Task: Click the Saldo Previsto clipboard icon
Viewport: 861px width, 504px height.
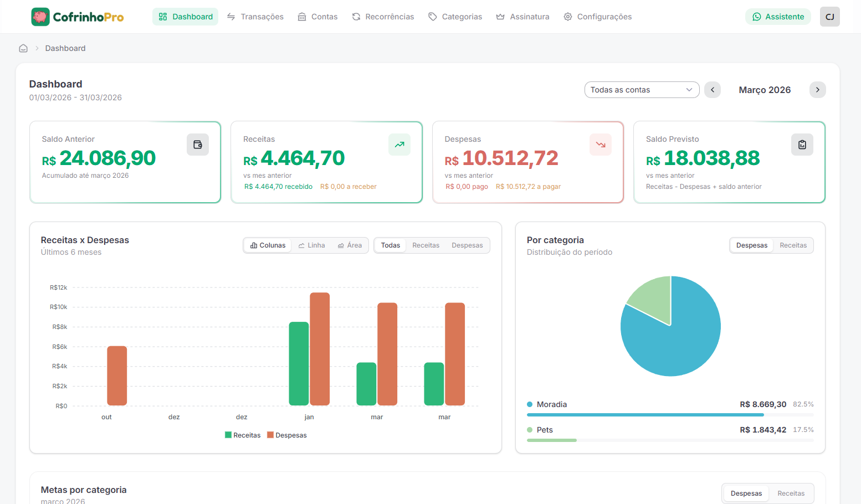Action: (x=802, y=145)
